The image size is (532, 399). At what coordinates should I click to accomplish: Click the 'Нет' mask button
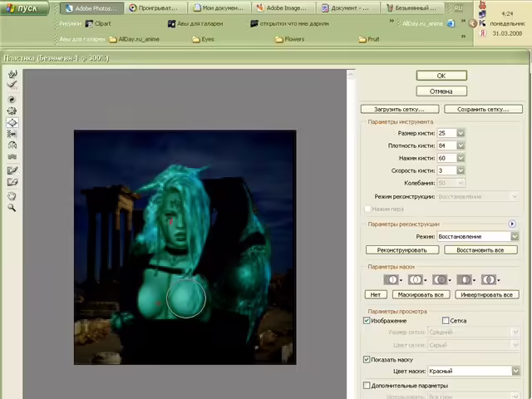click(x=376, y=294)
